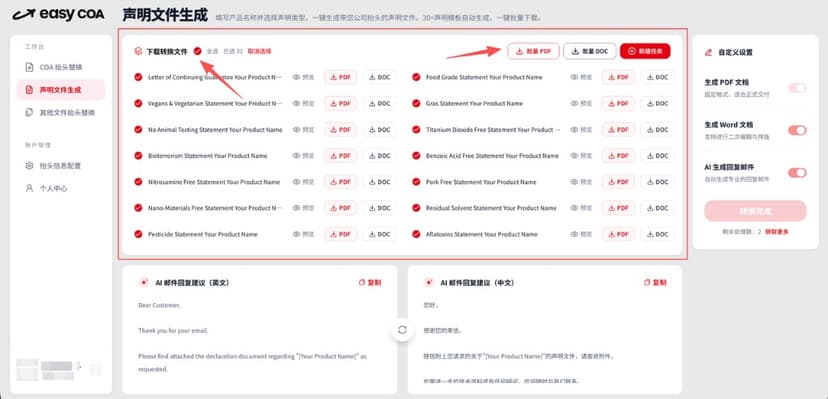Download DOC of Gras Statement
Screen dimensions: 828x399
point(657,103)
